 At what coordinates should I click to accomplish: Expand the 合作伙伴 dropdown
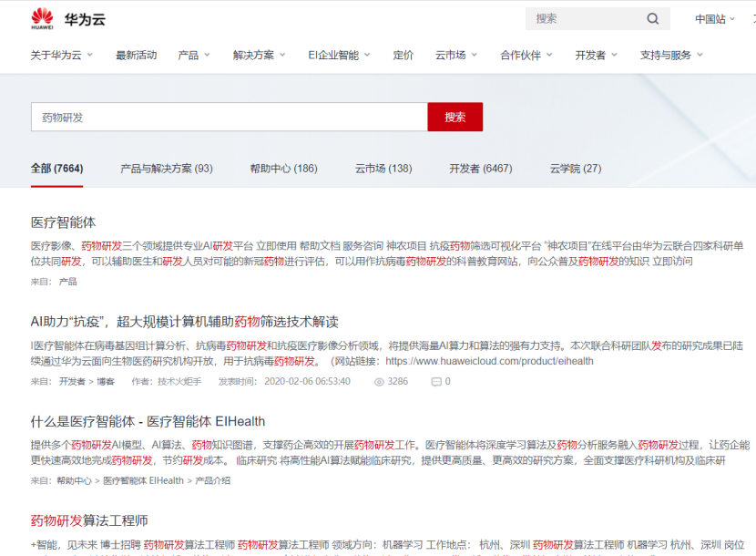pyautogui.click(x=526, y=55)
